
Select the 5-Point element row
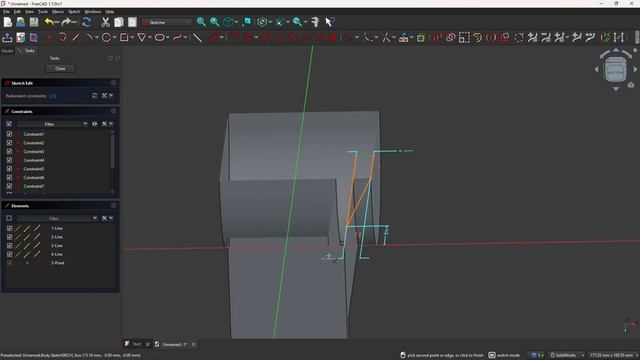[59, 263]
